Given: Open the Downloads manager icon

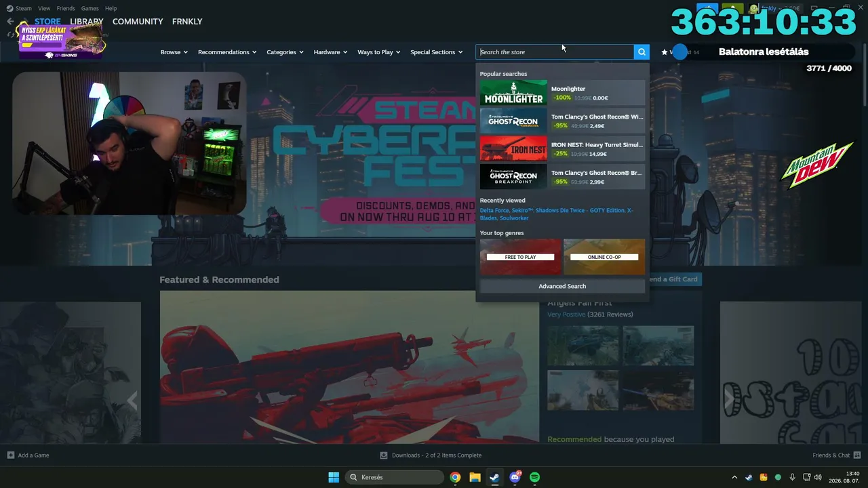Looking at the screenshot, I should pos(384,455).
